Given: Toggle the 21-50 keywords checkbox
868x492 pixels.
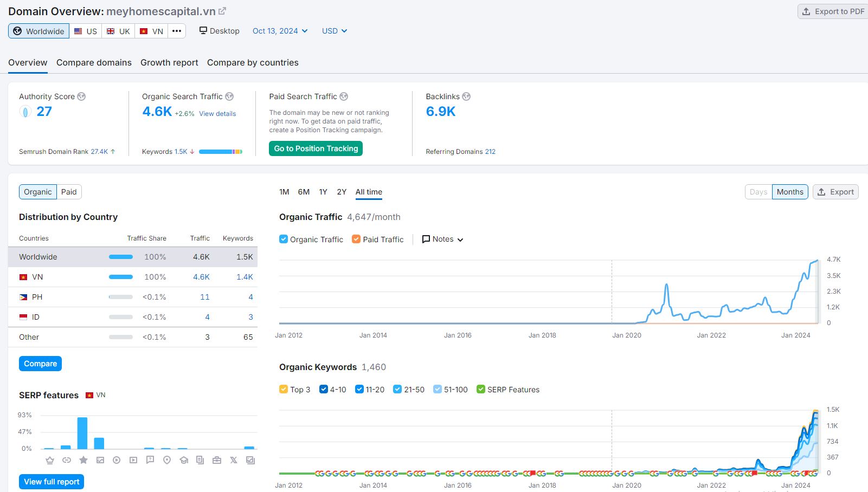Looking at the screenshot, I should point(397,389).
